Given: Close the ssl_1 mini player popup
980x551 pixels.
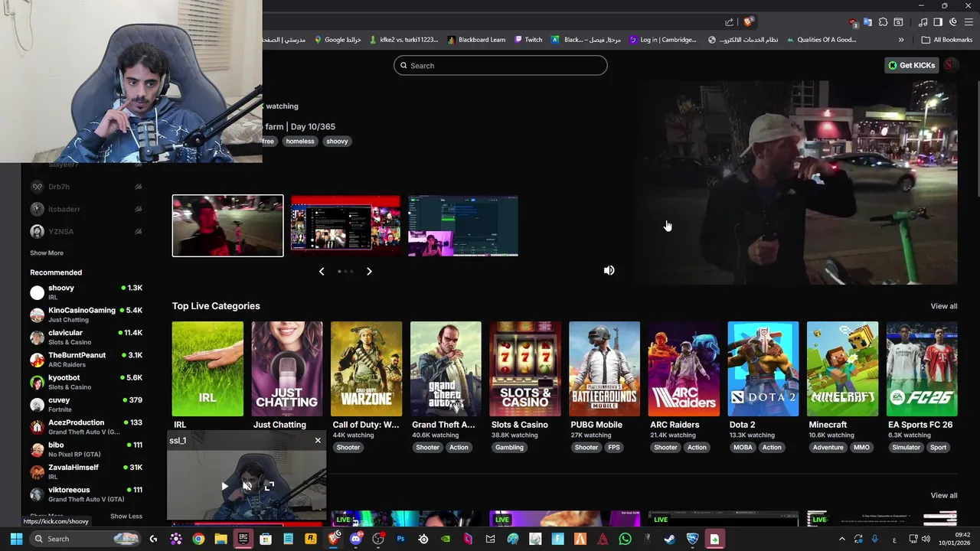Looking at the screenshot, I should 318,440.
